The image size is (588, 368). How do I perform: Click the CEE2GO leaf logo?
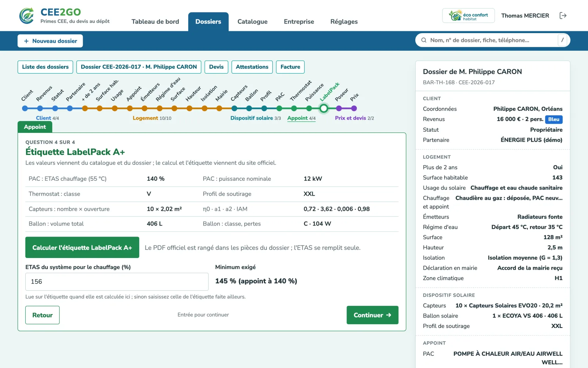point(27,15)
